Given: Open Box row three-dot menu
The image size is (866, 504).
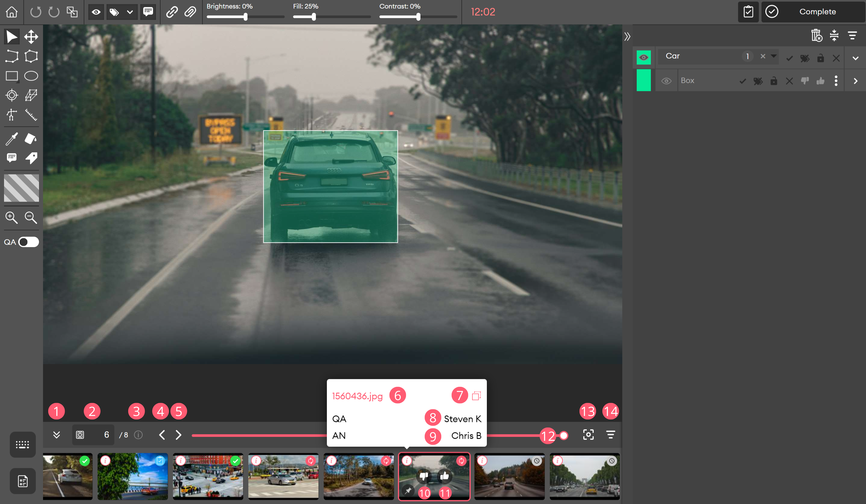Looking at the screenshot, I should point(836,81).
